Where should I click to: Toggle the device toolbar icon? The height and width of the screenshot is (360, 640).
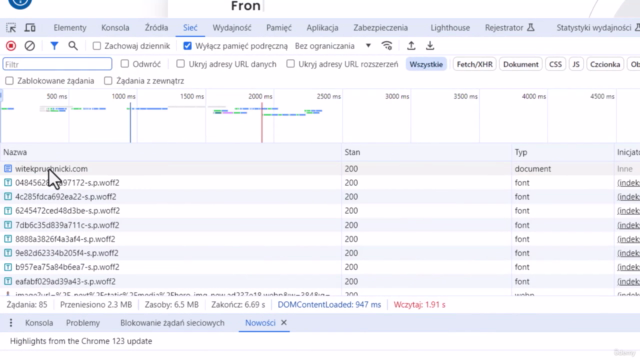pos(30,28)
